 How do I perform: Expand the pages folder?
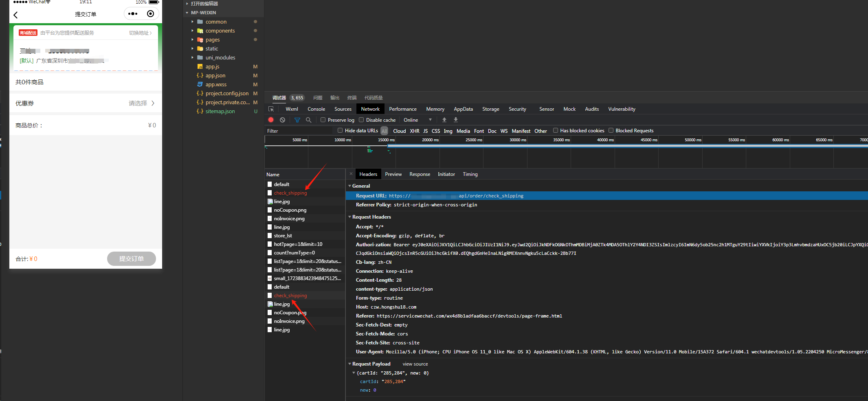tap(193, 39)
